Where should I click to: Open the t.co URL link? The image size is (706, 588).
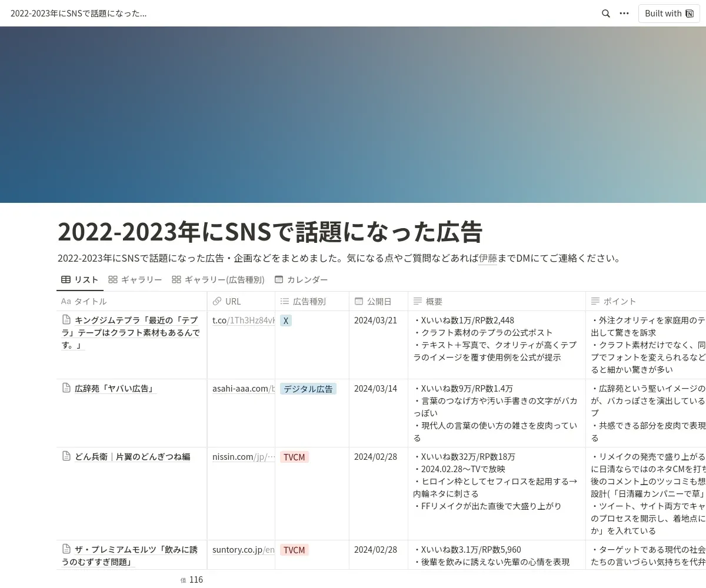(244, 320)
